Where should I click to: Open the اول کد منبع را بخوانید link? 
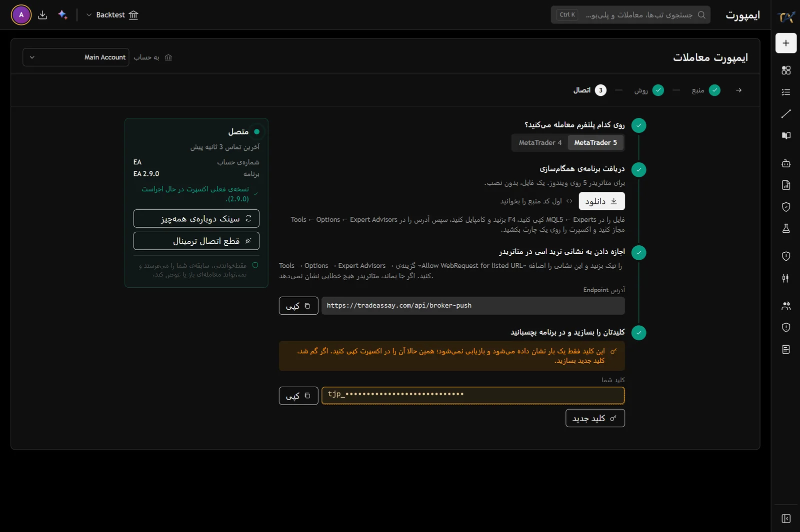pos(536,201)
